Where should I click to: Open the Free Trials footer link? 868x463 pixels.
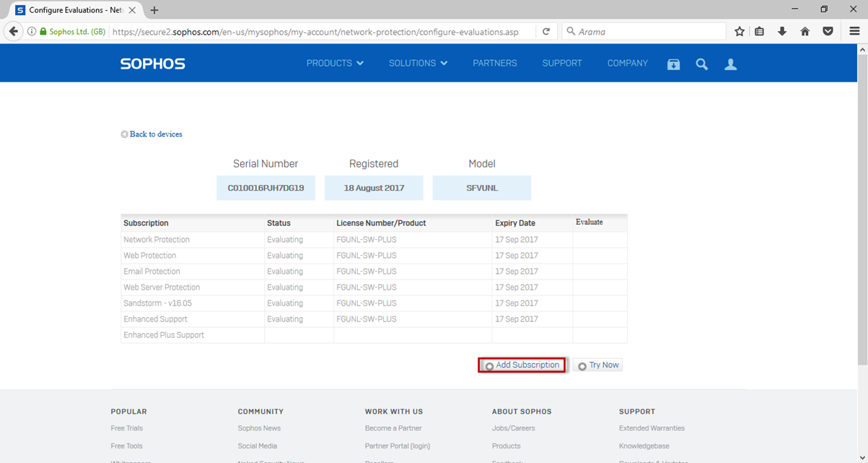pyautogui.click(x=127, y=428)
